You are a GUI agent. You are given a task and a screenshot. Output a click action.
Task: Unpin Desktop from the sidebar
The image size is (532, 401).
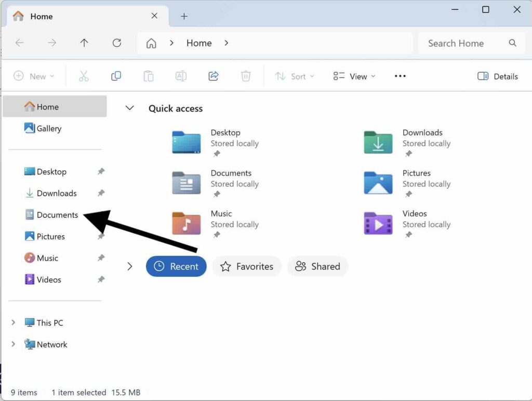101,171
